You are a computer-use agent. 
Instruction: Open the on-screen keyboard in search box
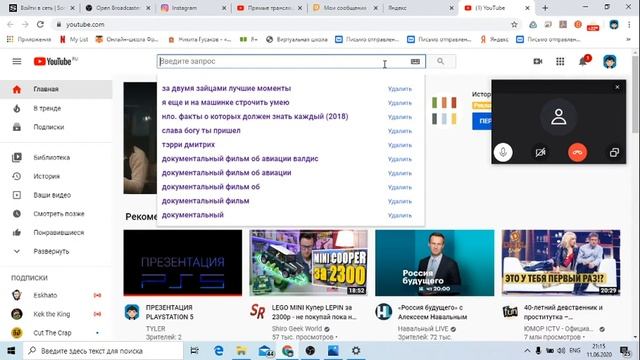pos(415,61)
